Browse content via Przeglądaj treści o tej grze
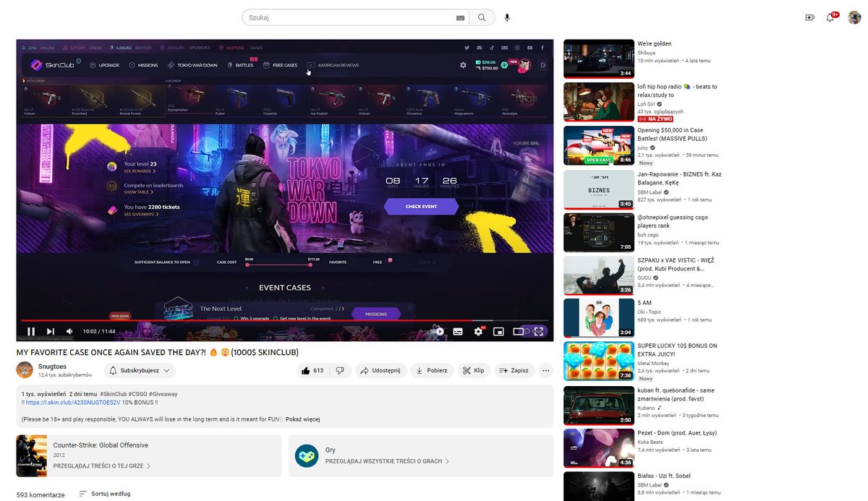Screen dimensions: 868x501 102,466
